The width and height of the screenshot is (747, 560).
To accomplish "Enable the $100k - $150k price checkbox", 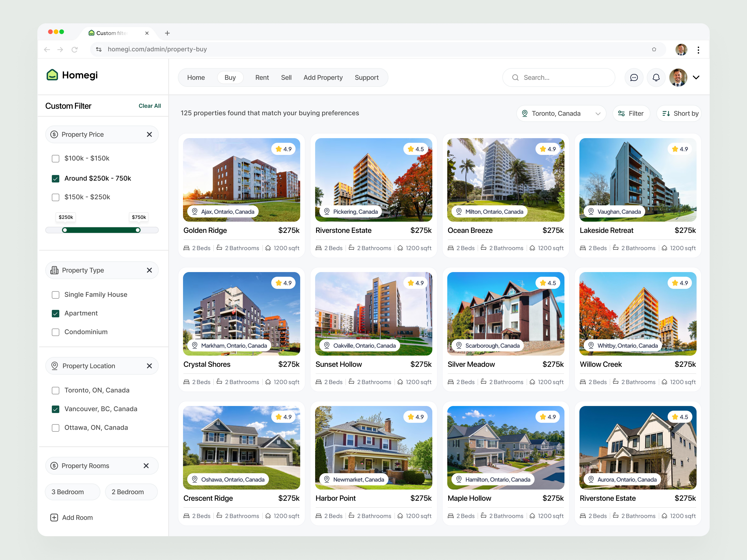I will coord(55,158).
